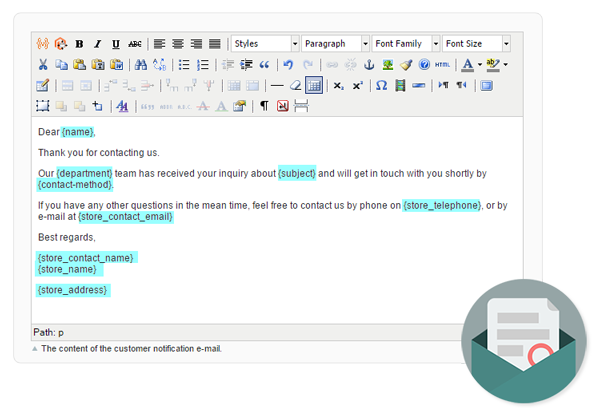Viewport: 600px width, 415px height.
Task: Click the {department} placeholder
Action: [x=85, y=173]
